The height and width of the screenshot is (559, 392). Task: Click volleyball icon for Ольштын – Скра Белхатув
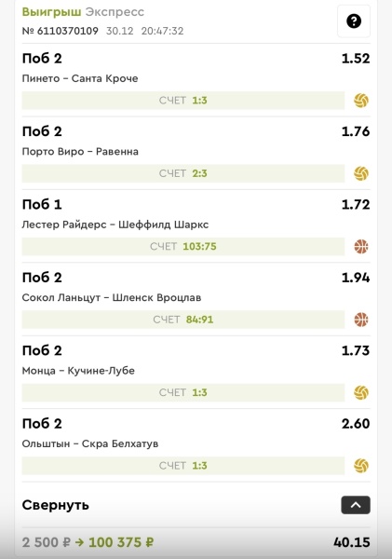coord(361,466)
